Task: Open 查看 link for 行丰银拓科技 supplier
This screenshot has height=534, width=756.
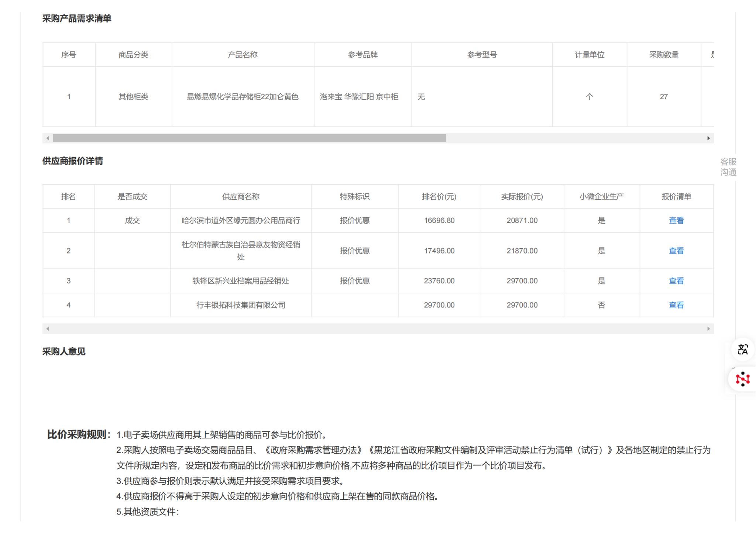Action: tap(676, 305)
